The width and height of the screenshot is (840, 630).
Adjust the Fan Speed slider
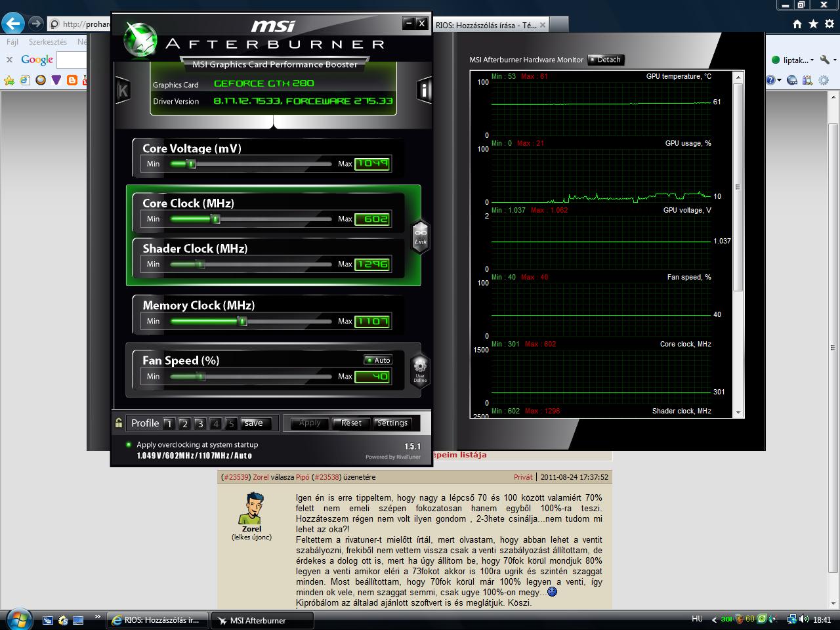(x=251, y=376)
